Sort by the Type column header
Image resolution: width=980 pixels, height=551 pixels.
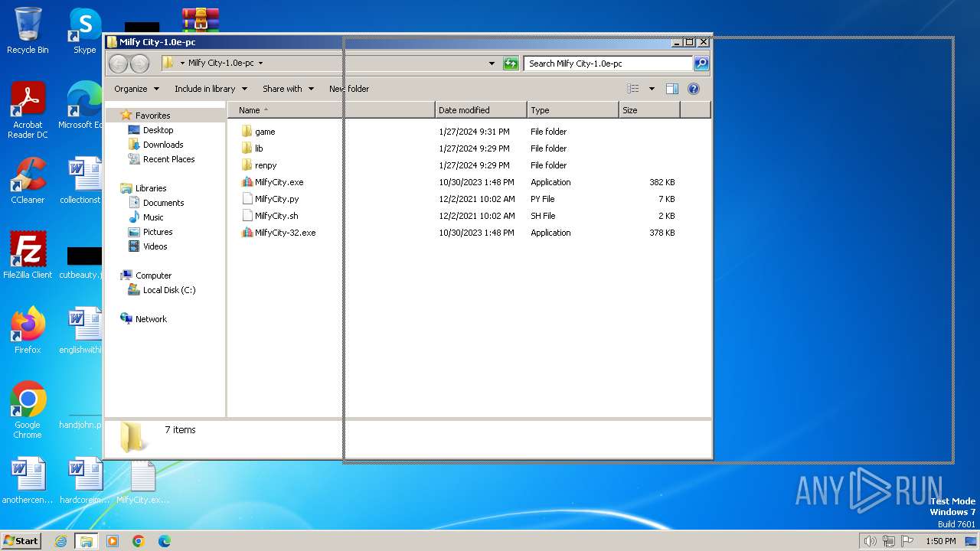pos(573,110)
